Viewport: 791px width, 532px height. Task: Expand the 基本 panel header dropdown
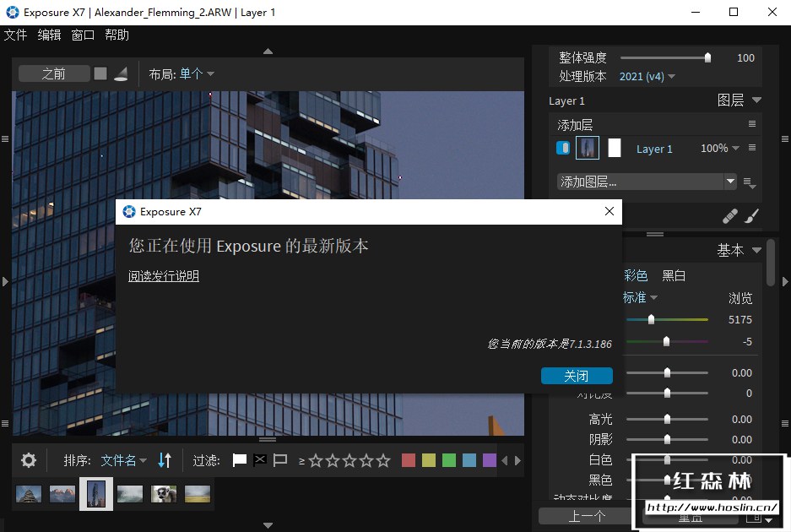tap(756, 250)
